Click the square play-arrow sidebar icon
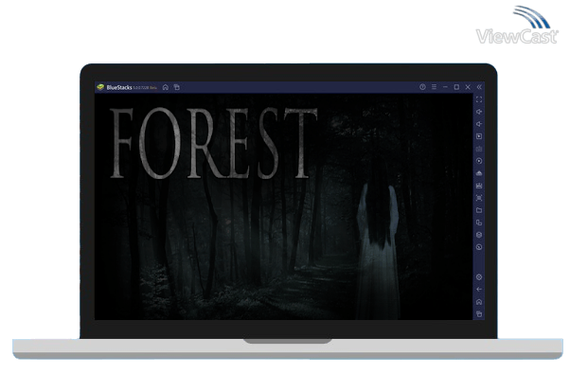Screen dimensions: 570x392 pyautogui.click(x=479, y=136)
